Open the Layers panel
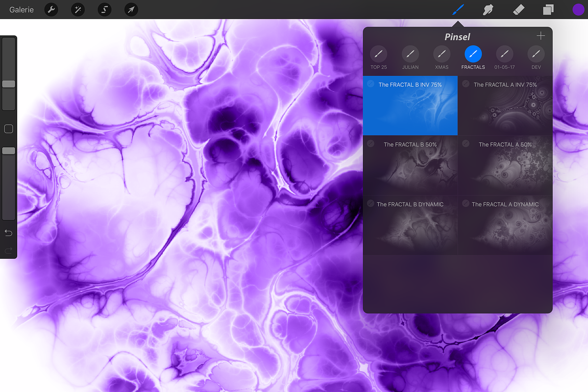588x392 pixels. [548, 9]
